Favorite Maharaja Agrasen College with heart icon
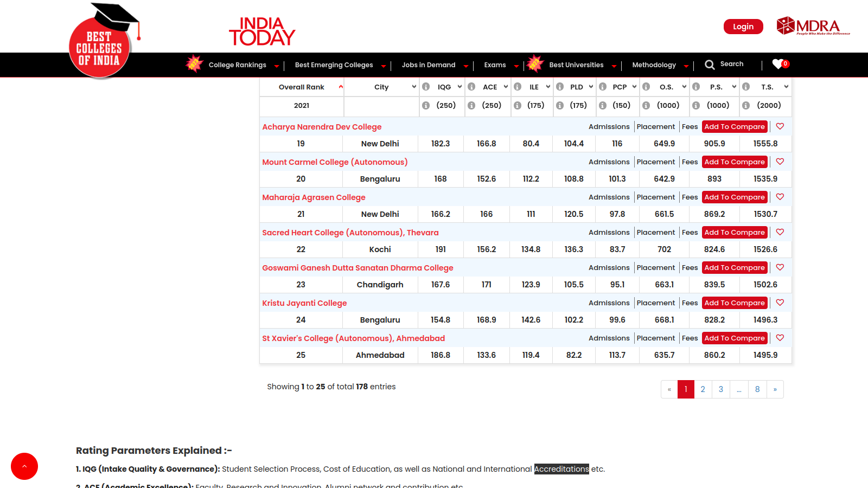Image resolution: width=868 pixels, height=488 pixels. [x=780, y=197]
